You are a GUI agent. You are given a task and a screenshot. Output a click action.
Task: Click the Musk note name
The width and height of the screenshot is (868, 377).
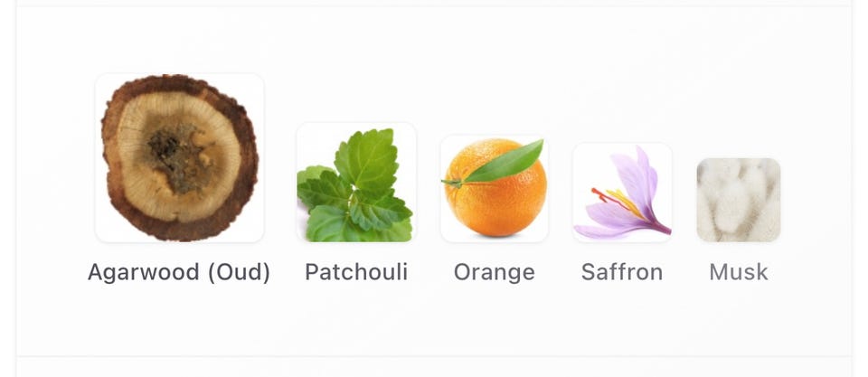click(739, 272)
